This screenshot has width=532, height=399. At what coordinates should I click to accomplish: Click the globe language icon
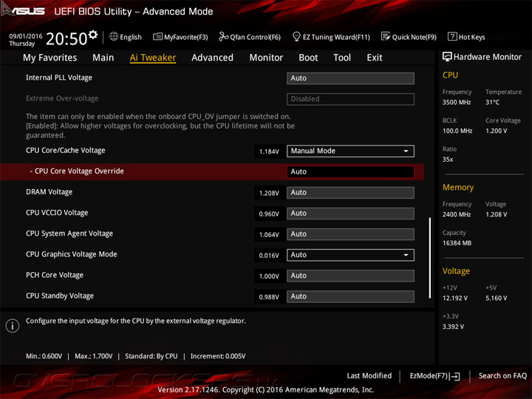pos(114,36)
